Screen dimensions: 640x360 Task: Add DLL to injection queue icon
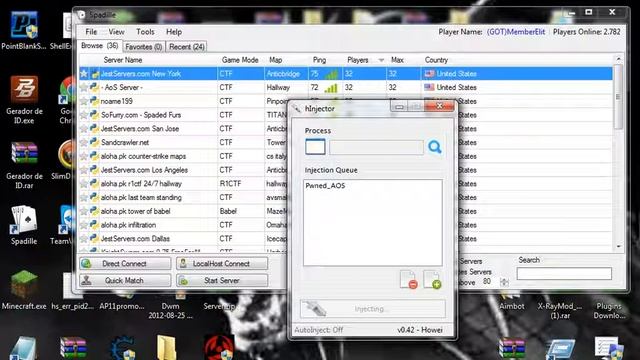[432, 280]
